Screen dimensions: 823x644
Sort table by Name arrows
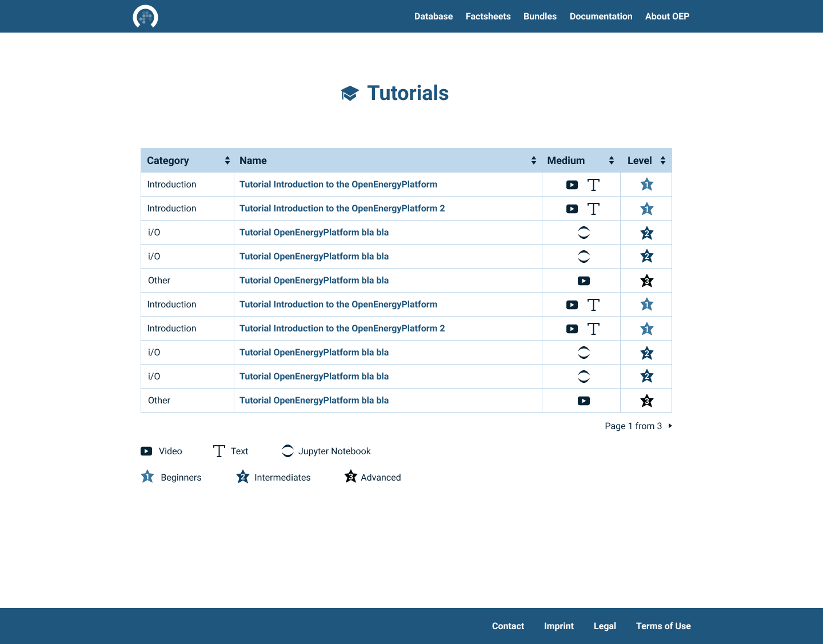coord(534,161)
